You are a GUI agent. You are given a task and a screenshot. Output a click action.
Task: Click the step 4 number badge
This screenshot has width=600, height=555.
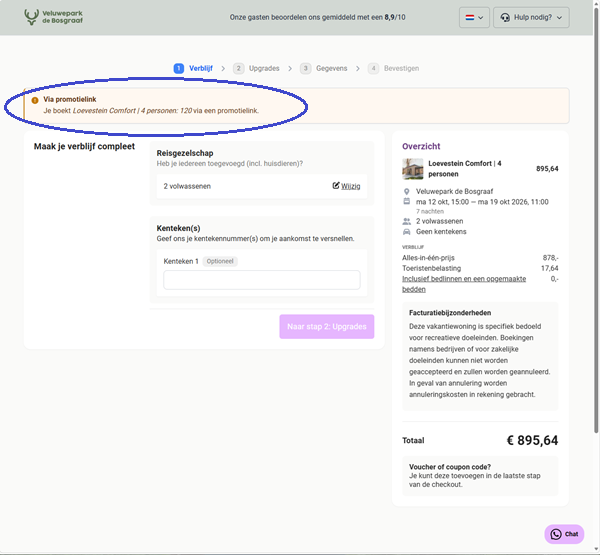tap(373, 69)
